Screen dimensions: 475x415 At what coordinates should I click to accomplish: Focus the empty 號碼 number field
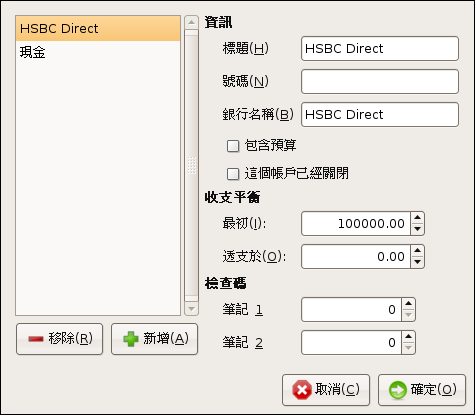point(380,82)
